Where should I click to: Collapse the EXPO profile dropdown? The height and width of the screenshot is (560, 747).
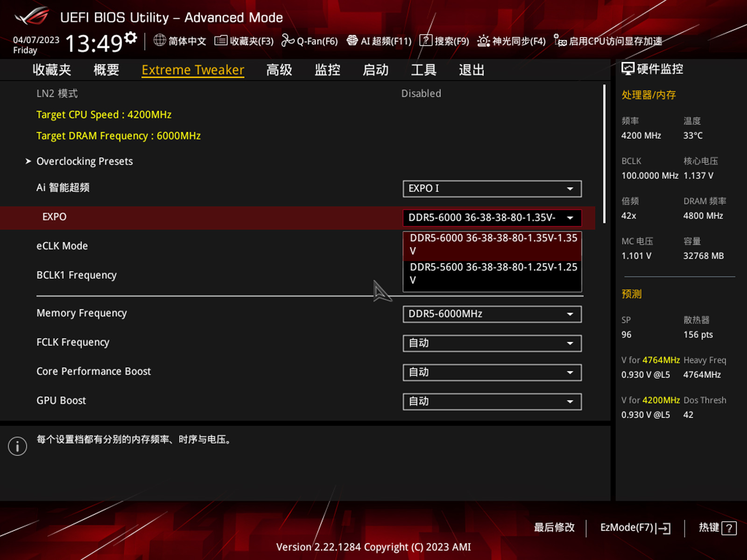[x=492, y=218]
